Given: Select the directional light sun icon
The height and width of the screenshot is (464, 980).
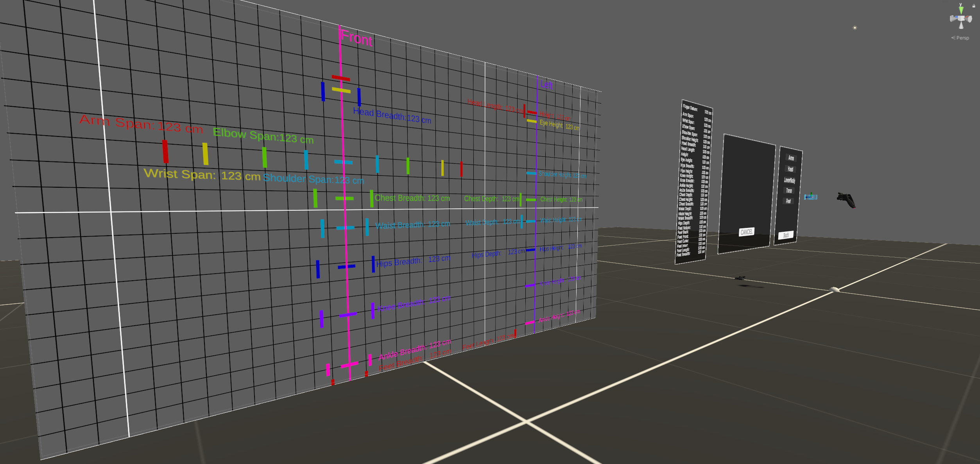Looking at the screenshot, I should tap(855, 28).
